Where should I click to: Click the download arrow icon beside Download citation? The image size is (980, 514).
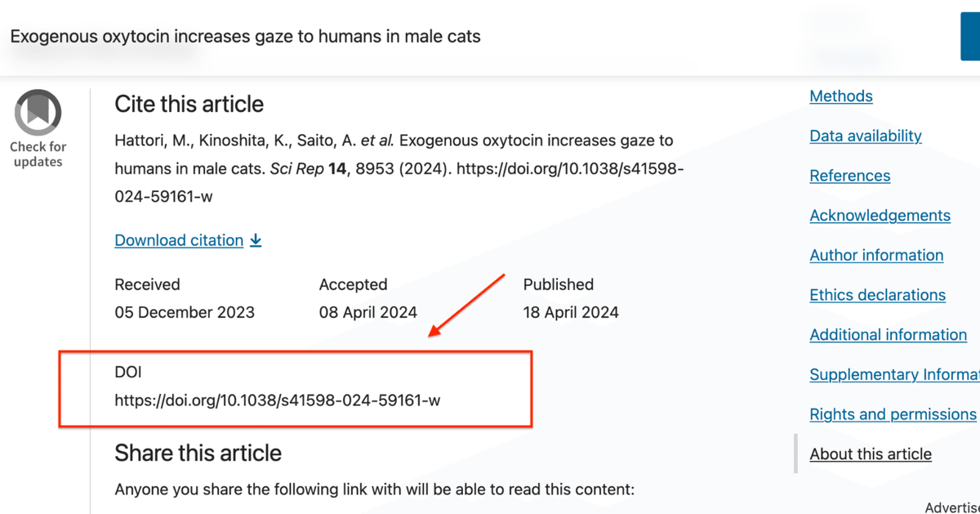point(256,240)
